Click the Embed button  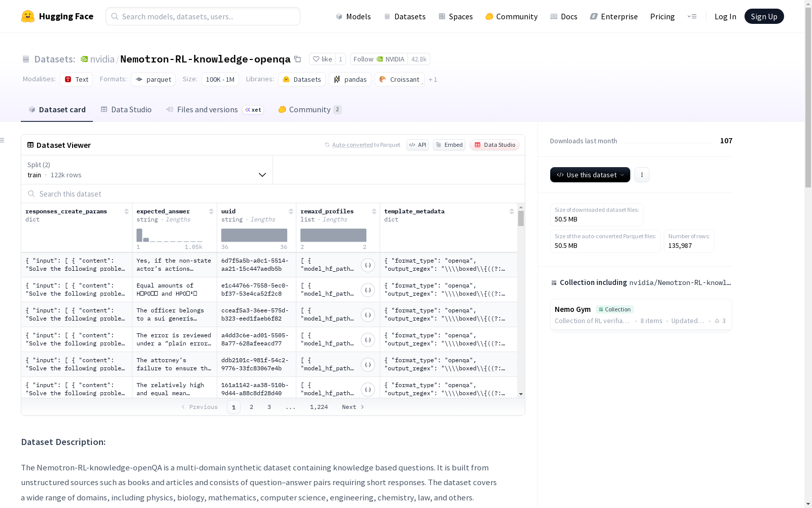pos(449,145)
